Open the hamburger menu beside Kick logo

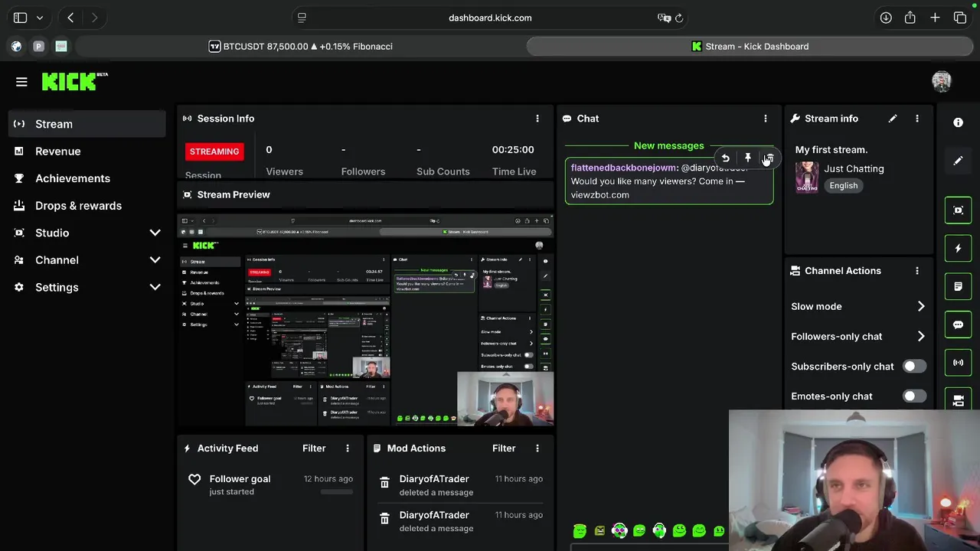tap(21, 82)
